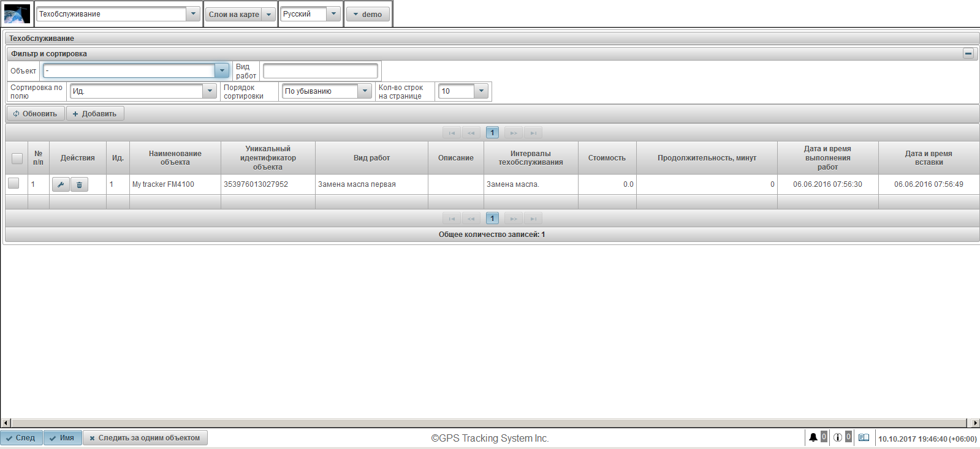
Task: Click the bell notifications icon in status bar
Action: (x=813, y=437)
